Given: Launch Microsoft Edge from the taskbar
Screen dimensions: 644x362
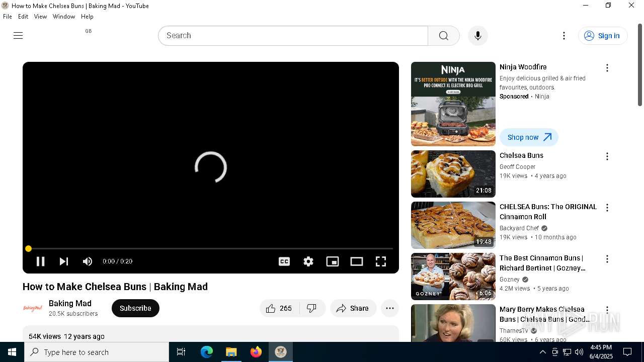Looking at the screenshot, I should (x=207, y=352).
